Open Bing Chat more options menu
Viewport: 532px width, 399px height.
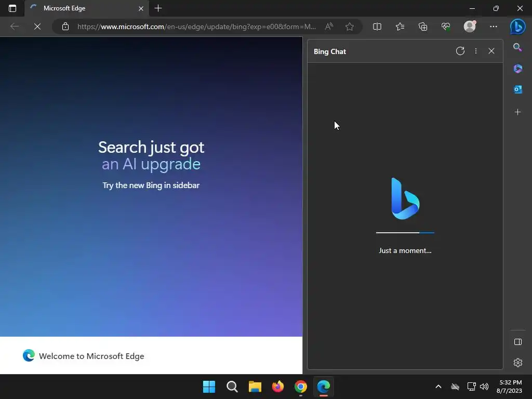[476, 51]
